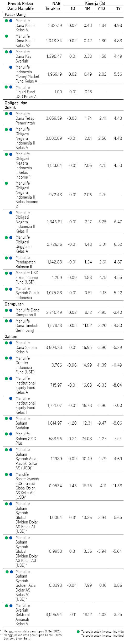This screenshot has width=124, height=644.
Task: Open Manulife Dana Saham Kelas A fund name
Action: click(26, 347)
